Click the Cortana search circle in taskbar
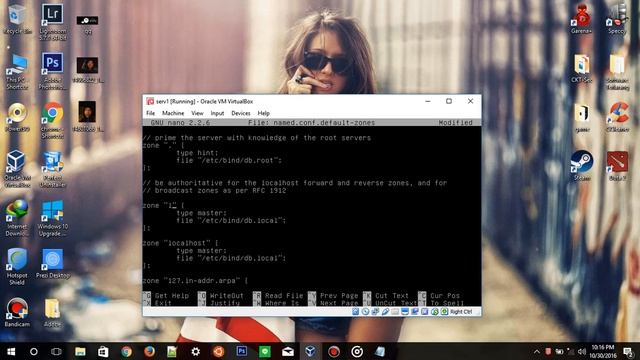The image size is (640, 360). [34, 351]
